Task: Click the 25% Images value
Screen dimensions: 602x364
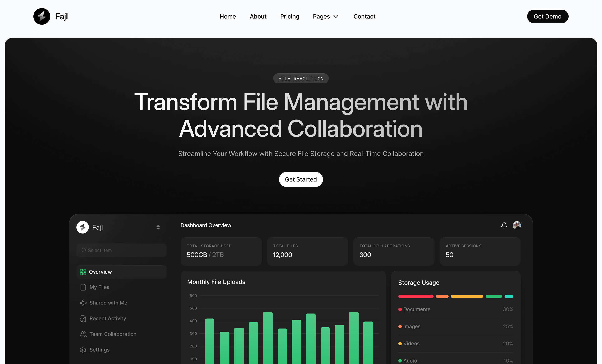Action: click(x=508, y=326)
